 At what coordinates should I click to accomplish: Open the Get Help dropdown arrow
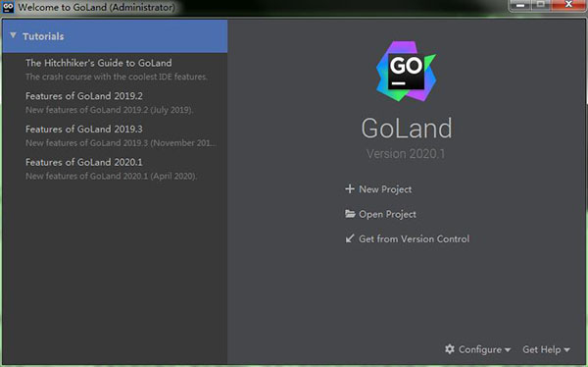pyautogui.click(x=566, y=350)
